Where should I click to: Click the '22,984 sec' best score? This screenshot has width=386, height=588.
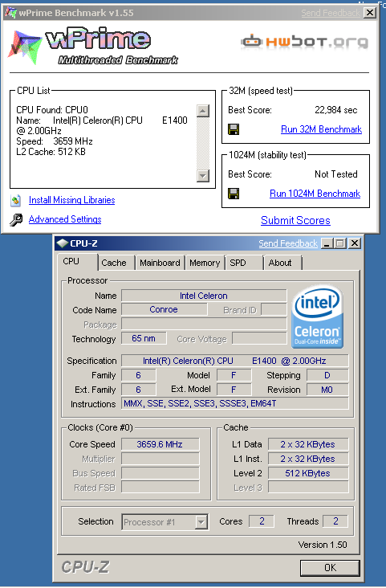[335, 110]
